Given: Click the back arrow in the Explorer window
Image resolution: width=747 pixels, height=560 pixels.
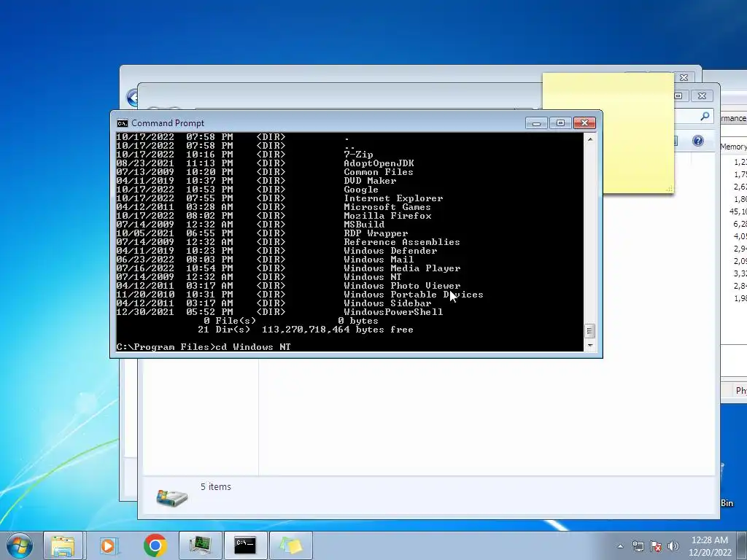Looking at the screenshot, I should 133,98.
